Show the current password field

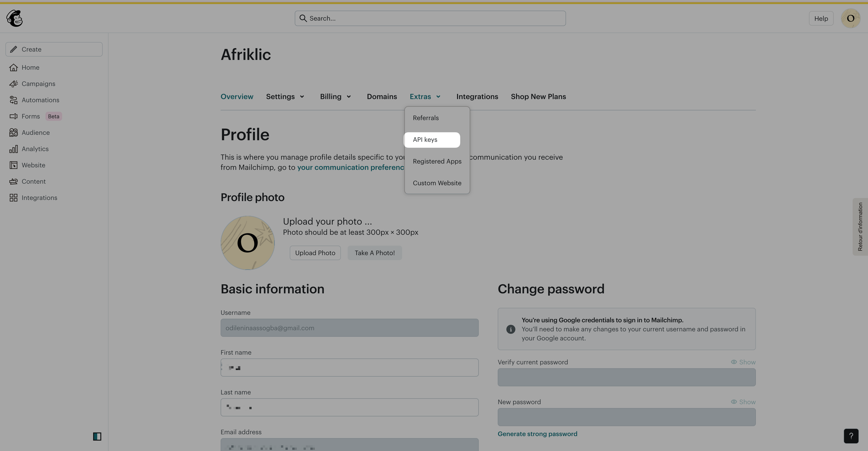tap(743, 362)
